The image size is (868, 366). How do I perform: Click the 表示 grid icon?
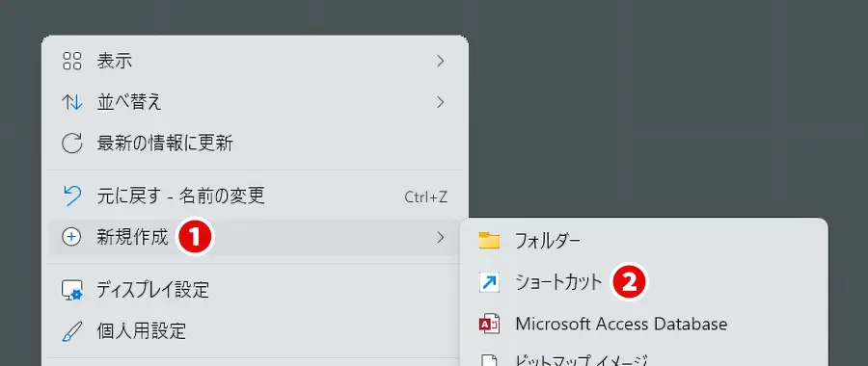tap(72, 61)
